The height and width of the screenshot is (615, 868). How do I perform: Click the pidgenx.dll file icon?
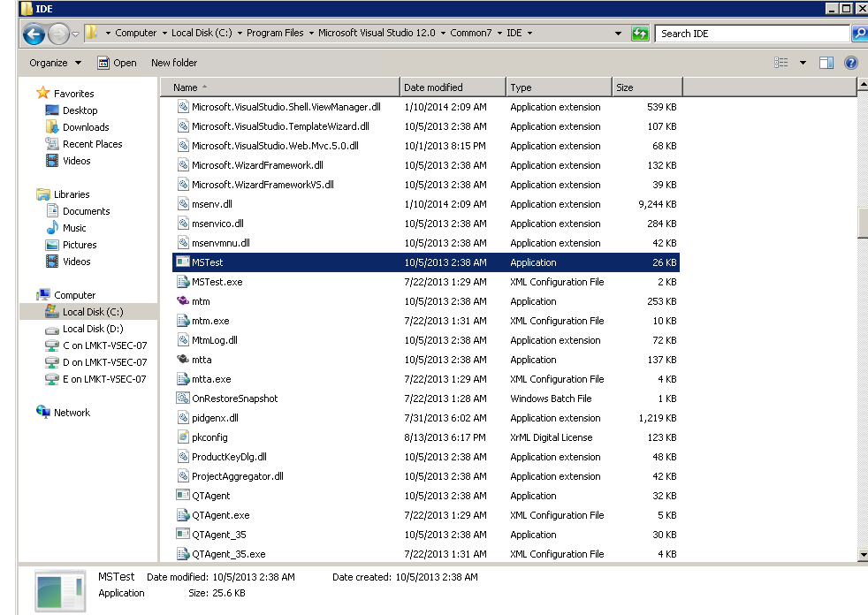[183, 417]
